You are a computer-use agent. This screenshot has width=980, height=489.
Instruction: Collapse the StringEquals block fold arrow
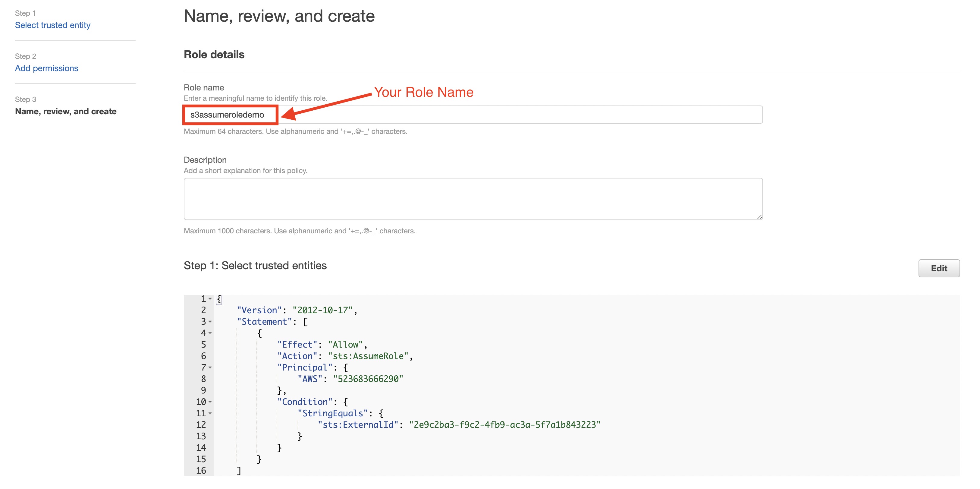coord(210,413)
